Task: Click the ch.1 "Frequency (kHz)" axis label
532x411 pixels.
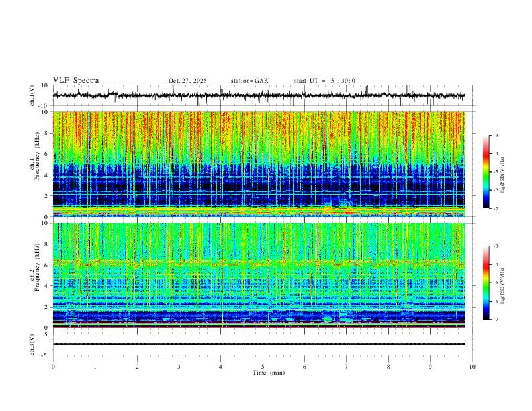Action: click(x=37, y=156)
